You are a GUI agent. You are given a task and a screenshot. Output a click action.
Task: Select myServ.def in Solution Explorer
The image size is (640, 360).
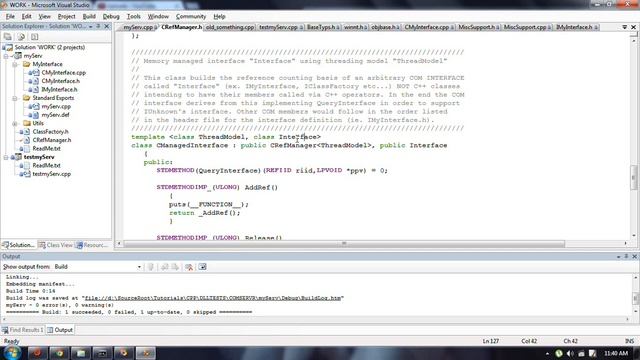(55, 115)
